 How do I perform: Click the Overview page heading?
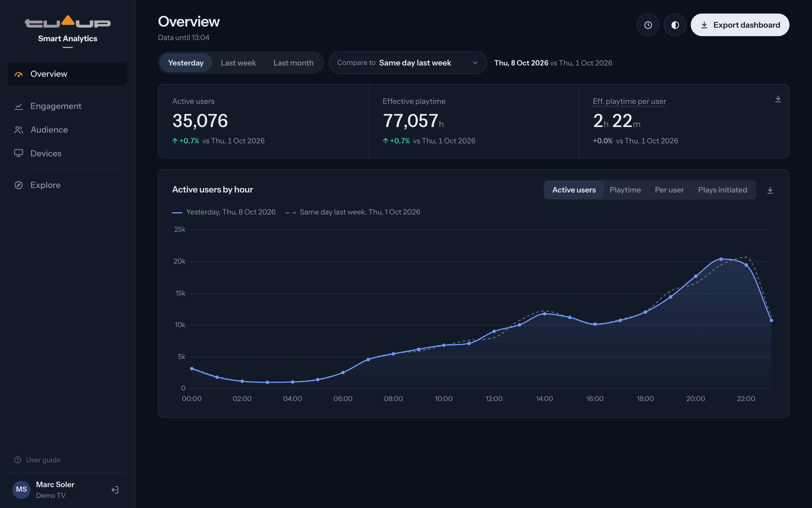189,21
